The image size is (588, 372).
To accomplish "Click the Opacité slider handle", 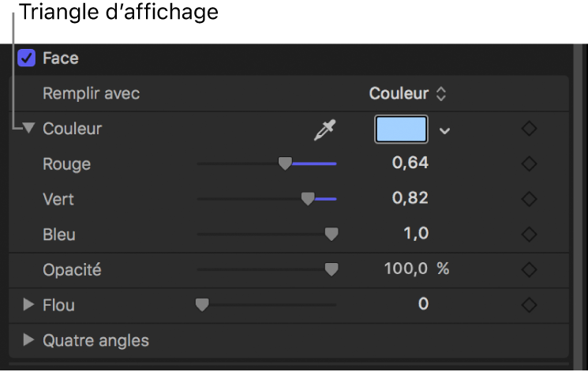I will point(331,269).
